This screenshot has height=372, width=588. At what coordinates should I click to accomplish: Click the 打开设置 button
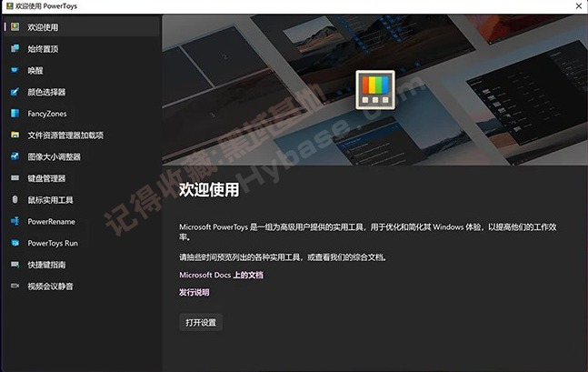201,323
